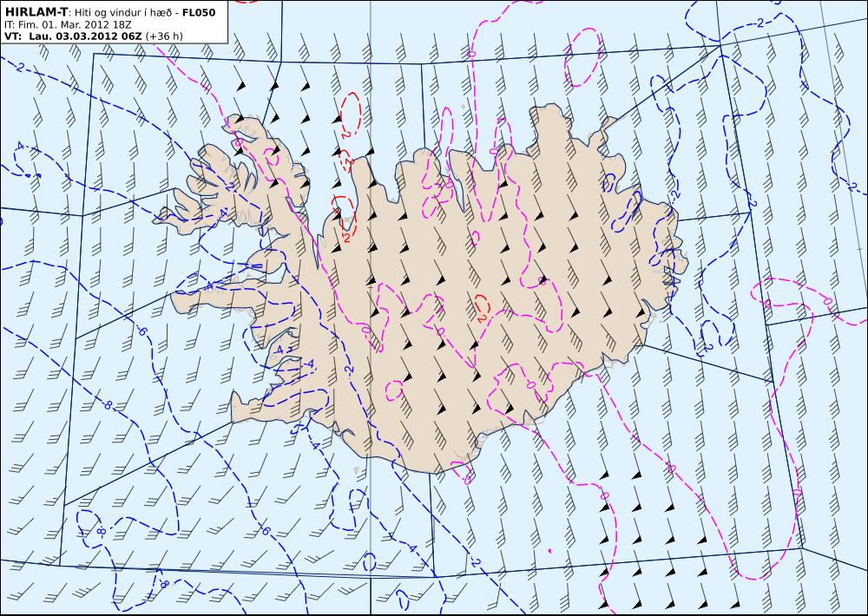Screen dimensions: 868x616
Task: Click the 'Lau. 03.03.2012 06Z' valid time
Action: point(85,36)
